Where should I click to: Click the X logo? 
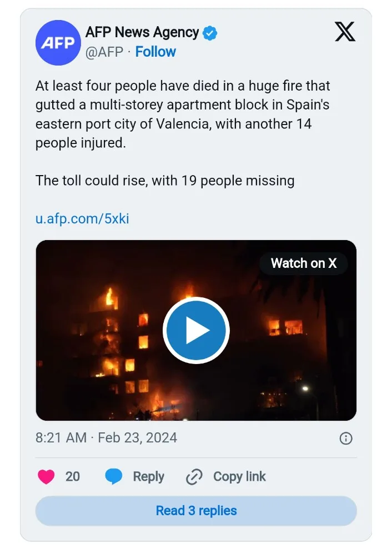(345, 32)
